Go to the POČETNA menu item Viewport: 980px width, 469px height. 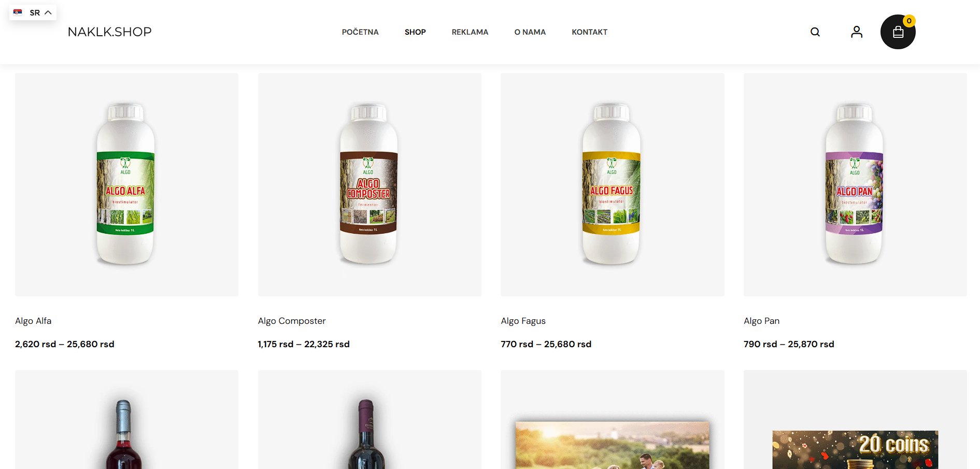click(x=360, y=32)
